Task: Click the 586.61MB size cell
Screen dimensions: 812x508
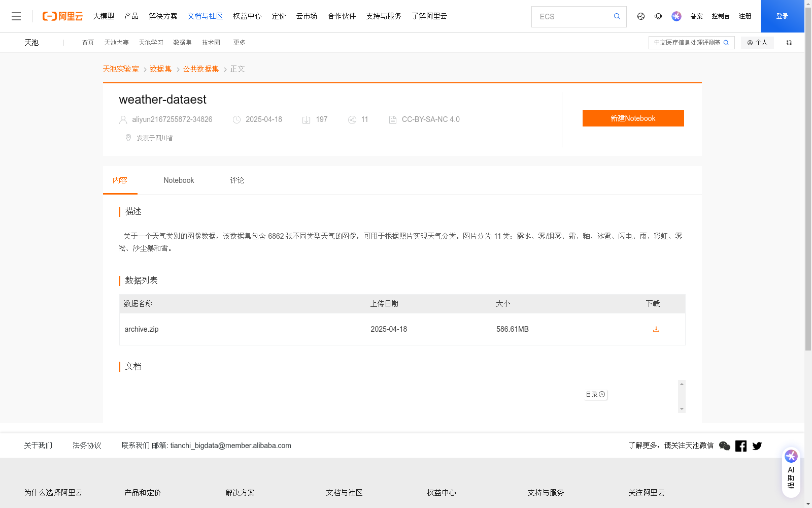Action: coord(513,329)
